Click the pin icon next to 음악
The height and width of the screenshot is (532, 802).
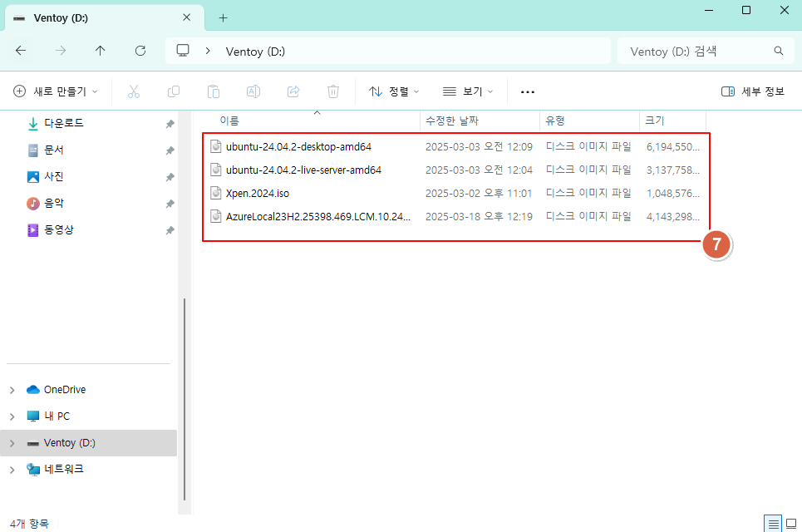pyautogui.click(x=170, y=204)
